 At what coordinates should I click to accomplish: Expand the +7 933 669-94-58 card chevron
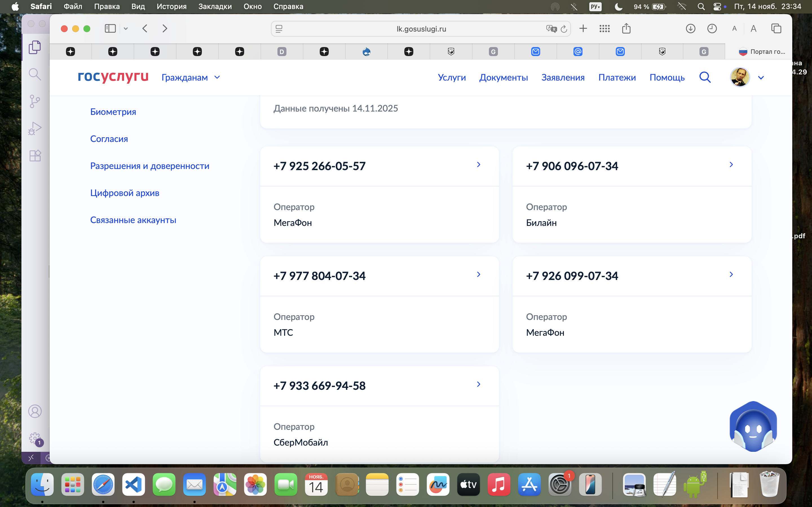478,384
